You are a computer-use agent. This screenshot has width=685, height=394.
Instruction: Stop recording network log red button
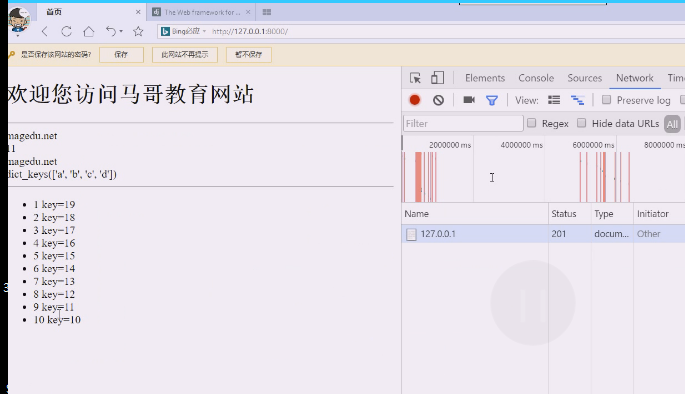click(415, 100)
